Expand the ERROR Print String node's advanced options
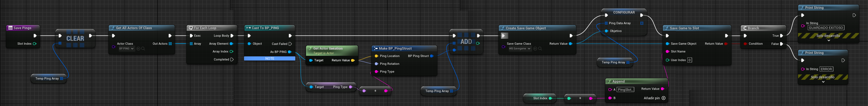The height and width of the screenshot is (106, 868). pos(823,82)
